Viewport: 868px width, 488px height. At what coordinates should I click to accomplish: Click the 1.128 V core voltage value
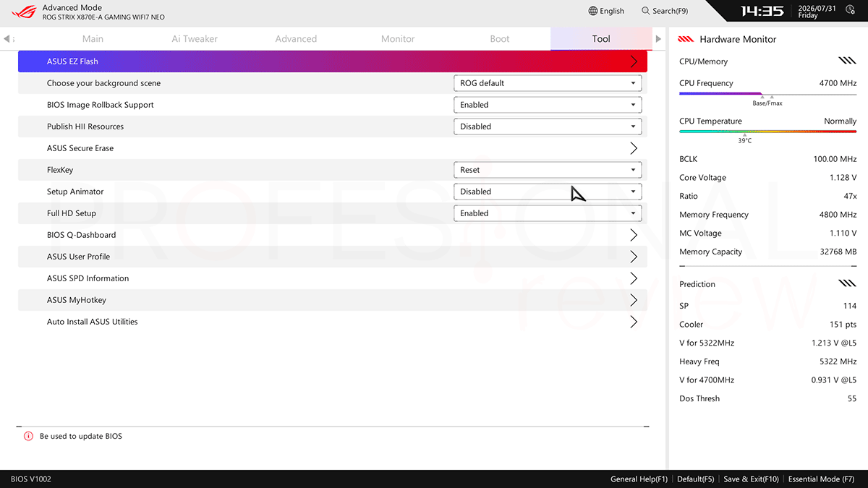coord(843,178)
